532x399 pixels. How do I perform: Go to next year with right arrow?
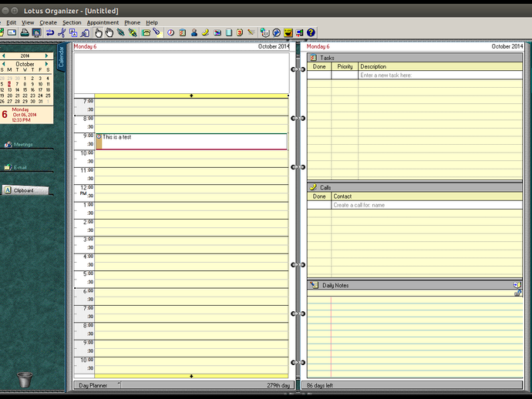[47, 55]
